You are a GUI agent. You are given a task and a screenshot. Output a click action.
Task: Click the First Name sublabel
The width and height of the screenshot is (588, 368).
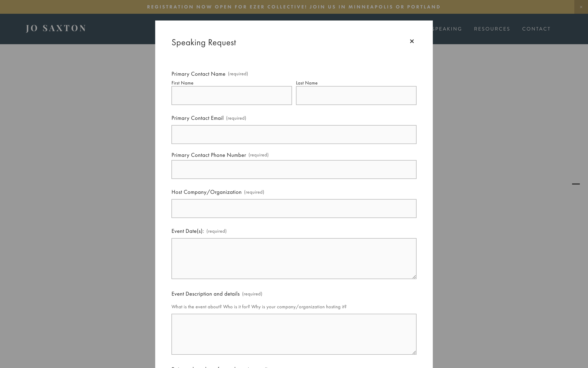point(182,83)
